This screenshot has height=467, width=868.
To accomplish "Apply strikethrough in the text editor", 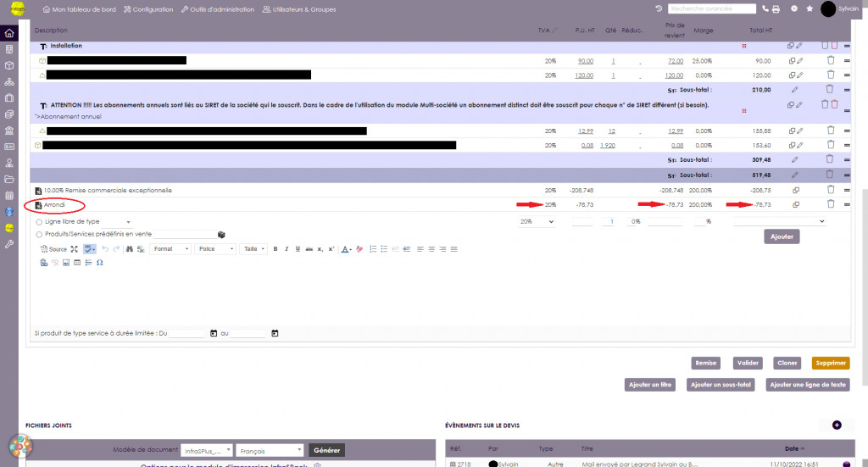I will click(309, 249).
